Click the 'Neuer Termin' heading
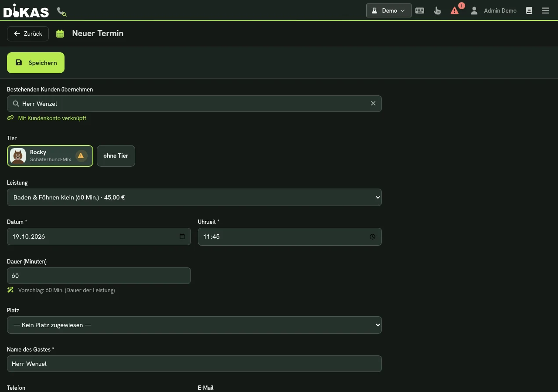Image resolution: width=558 pixels, height=392 pixels. pyautogui.click(x=98, y=34)
